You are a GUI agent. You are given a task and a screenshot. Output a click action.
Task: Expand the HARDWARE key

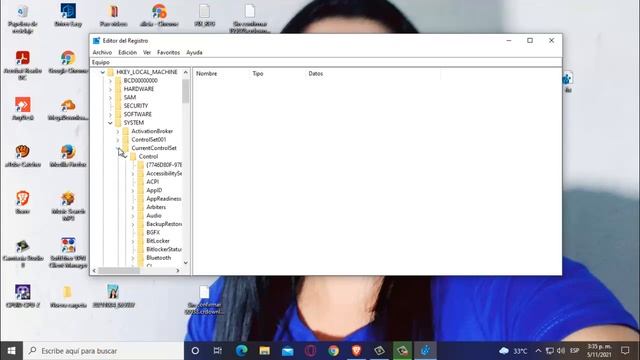click(110, 89)
